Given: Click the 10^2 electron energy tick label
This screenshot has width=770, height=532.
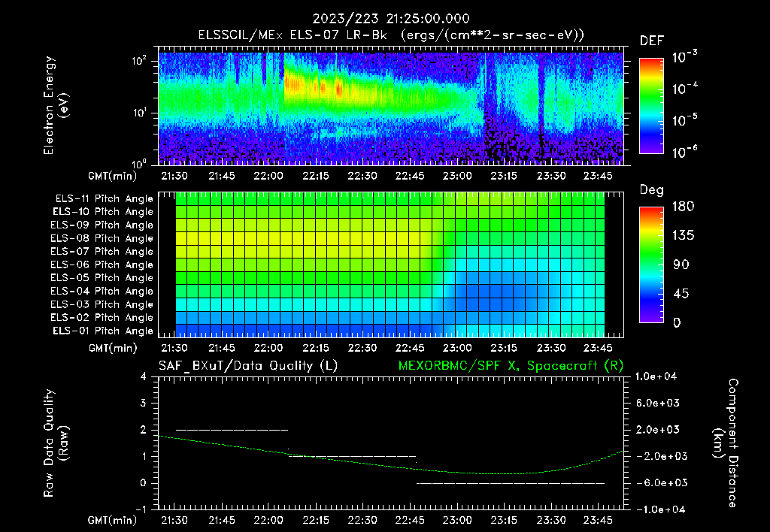Looking at the screenshot, I should coord(139,61).
